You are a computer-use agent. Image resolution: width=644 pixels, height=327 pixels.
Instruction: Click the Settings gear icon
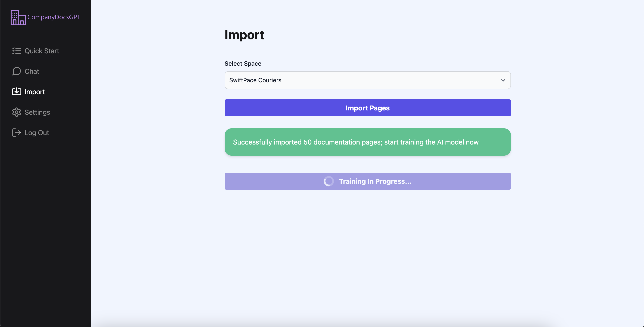point(16,112)
